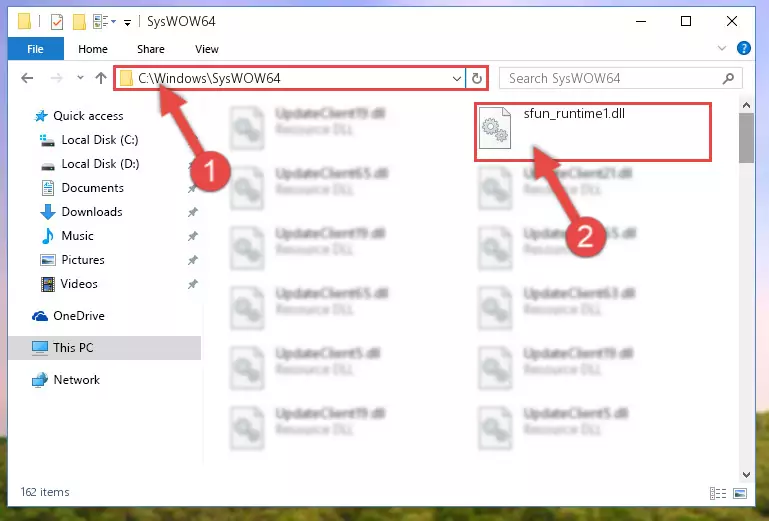Open Music folder in sidebar

[77, 236]
